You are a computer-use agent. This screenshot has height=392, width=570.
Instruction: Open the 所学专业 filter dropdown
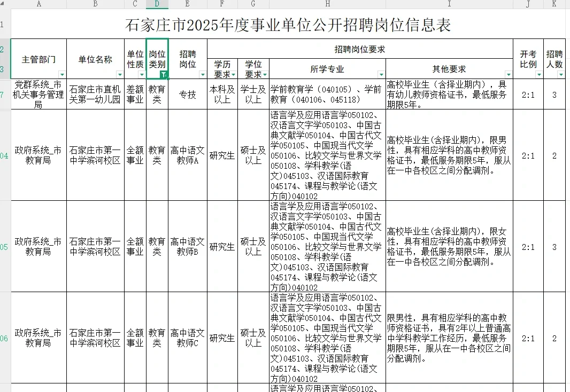click(381, 74)
